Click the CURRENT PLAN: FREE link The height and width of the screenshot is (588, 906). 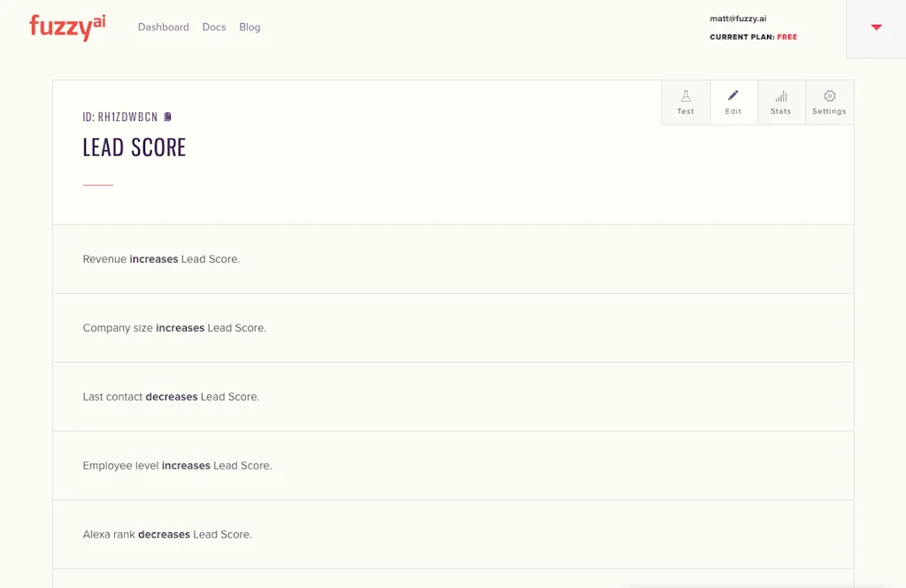(x=753, y=36)
